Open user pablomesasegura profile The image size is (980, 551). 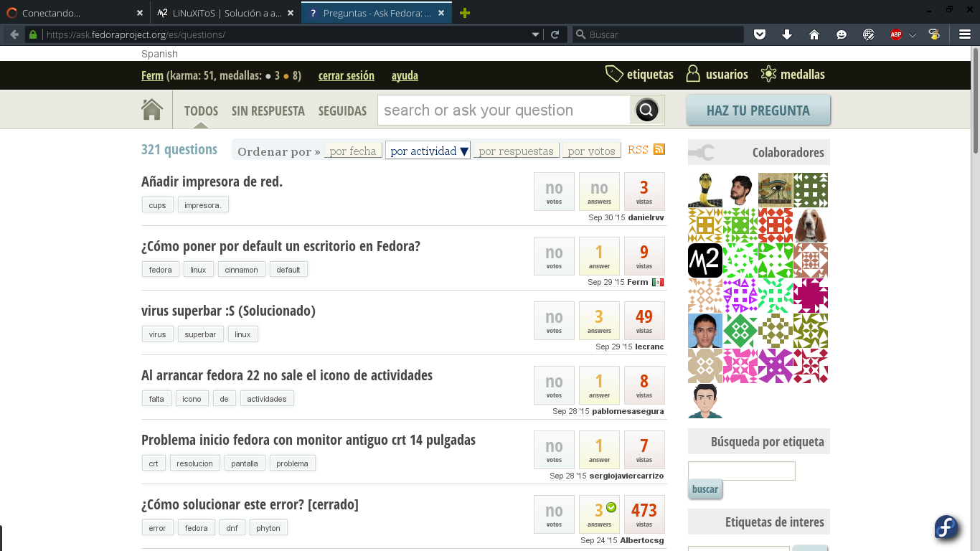pos(628,411)
